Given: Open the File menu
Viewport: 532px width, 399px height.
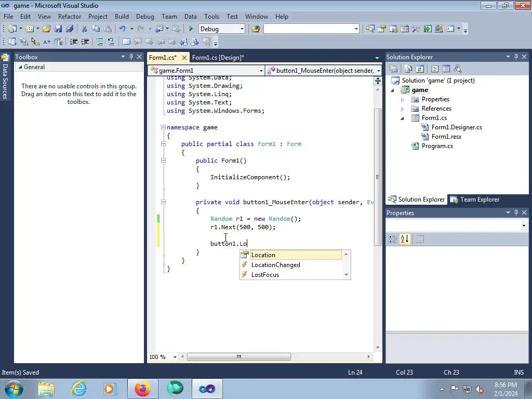Looking at the screenshot, I should [8, 16].
